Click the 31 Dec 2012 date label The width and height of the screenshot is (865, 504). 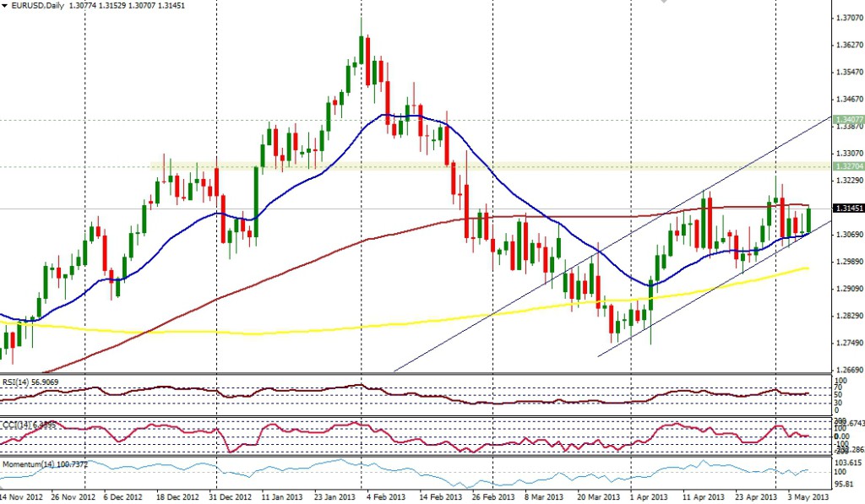(x=230, y=498)
